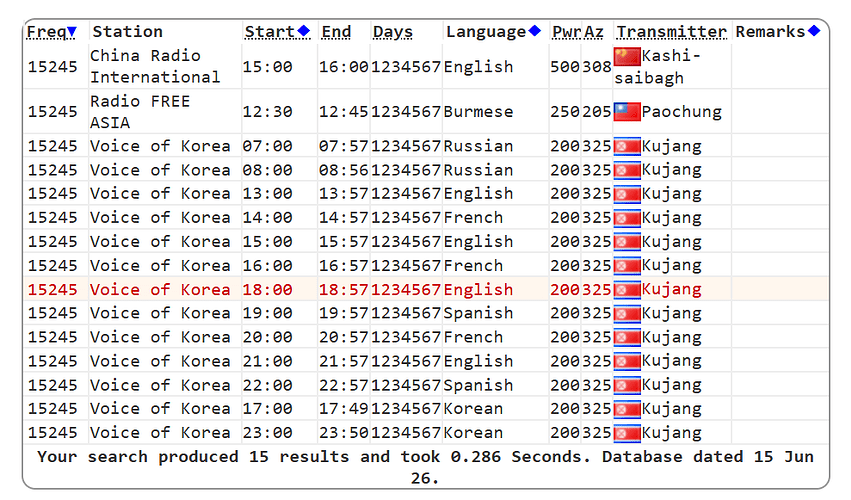
Task: Select Radio FREE ASIA station cell
Action: click(164, 111)
